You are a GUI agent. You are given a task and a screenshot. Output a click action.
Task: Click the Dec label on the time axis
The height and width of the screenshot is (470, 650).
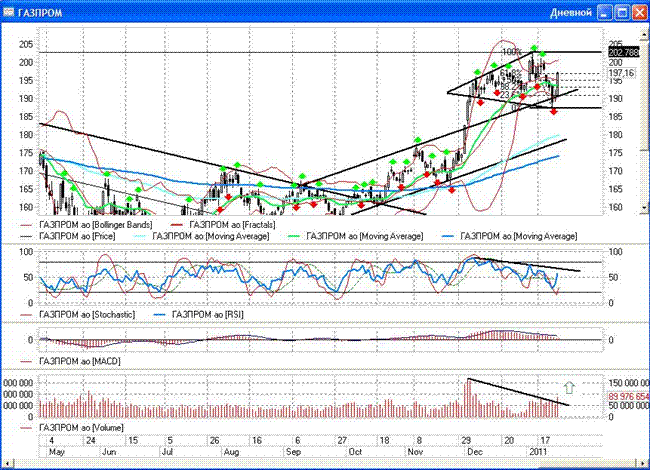point(475,452)
